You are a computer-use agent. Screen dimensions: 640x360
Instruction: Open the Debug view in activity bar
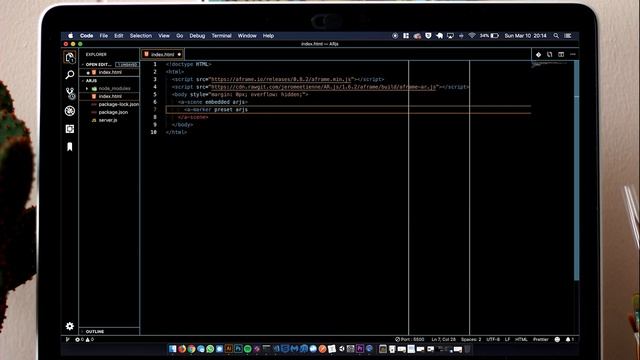[70, 111]
